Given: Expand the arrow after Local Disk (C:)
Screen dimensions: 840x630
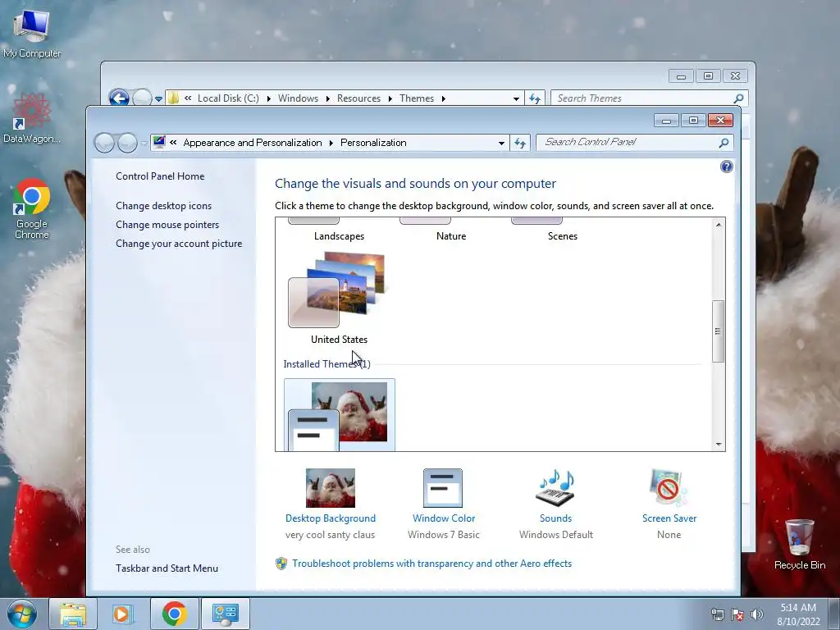Looking at the screenshot, I should pos(268,98).
